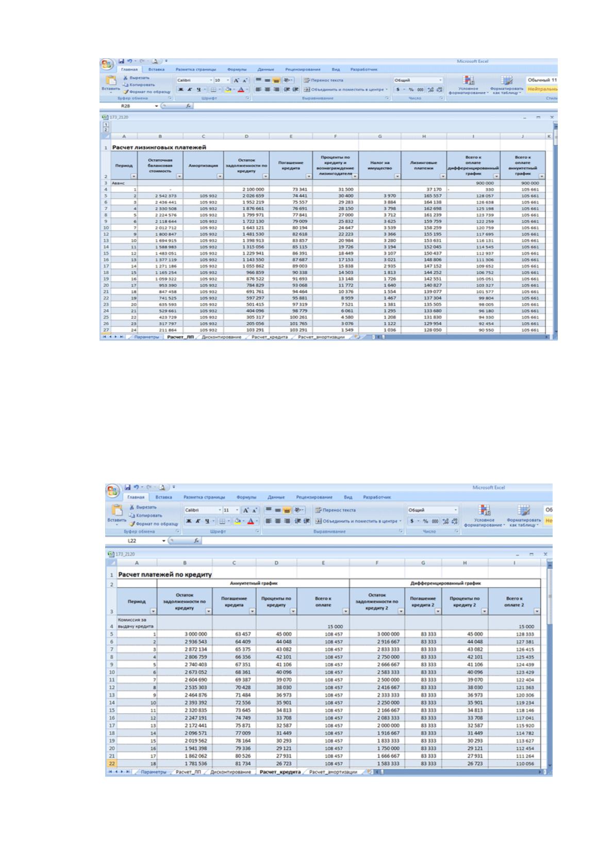Open the Амортизация column filter dropdown
This screenshot has width=614, height=868.
pyautogui.click(x=220, y=176)
